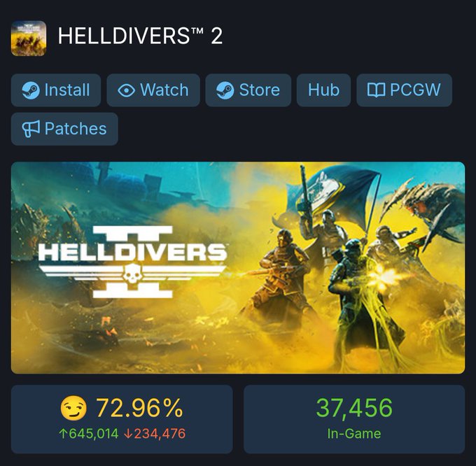Click the large HELLDIVERS II banner image
The width and height of the screenshot is (476, 466).
pyautogui.click(x=238, y=267)
